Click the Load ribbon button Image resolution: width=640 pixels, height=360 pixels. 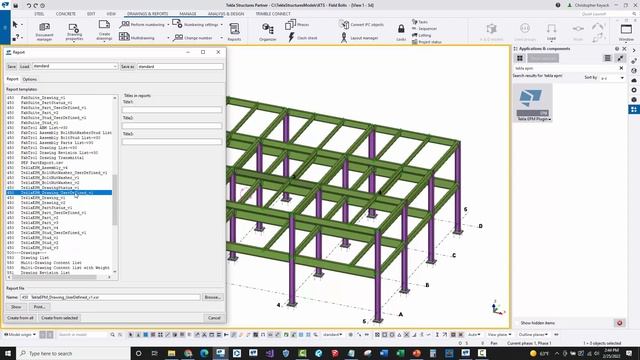[x=551, y=32]
